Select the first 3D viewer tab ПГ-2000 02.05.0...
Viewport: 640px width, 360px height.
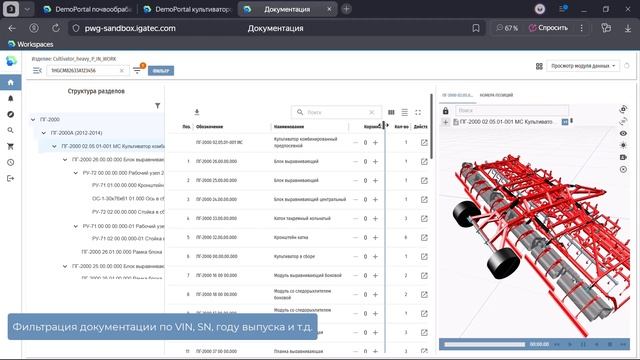(458, 95)
